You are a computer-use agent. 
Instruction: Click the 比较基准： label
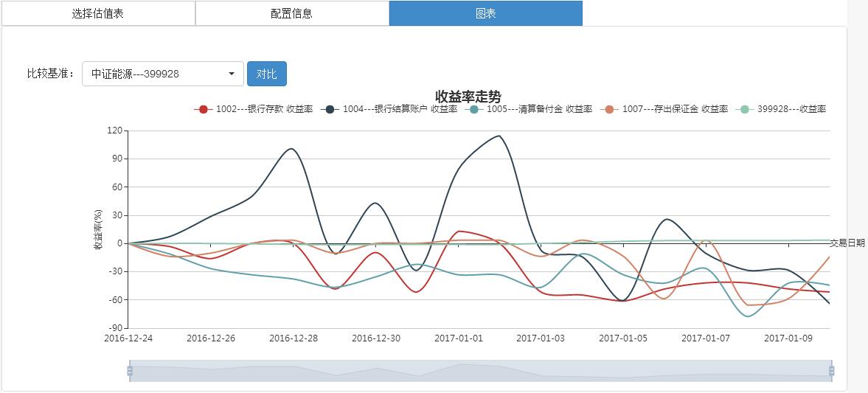tap(51, 74)
